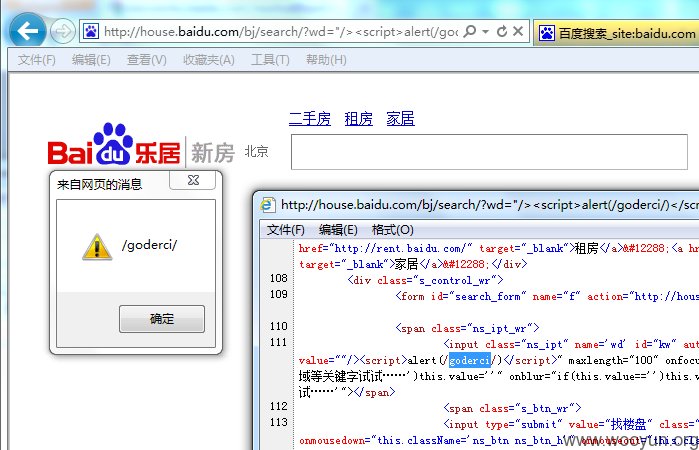Open the 帮助(H) help menu

point(326,59)
